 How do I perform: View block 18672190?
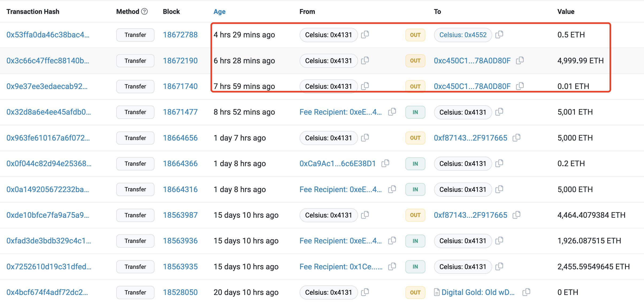(180, 61)
